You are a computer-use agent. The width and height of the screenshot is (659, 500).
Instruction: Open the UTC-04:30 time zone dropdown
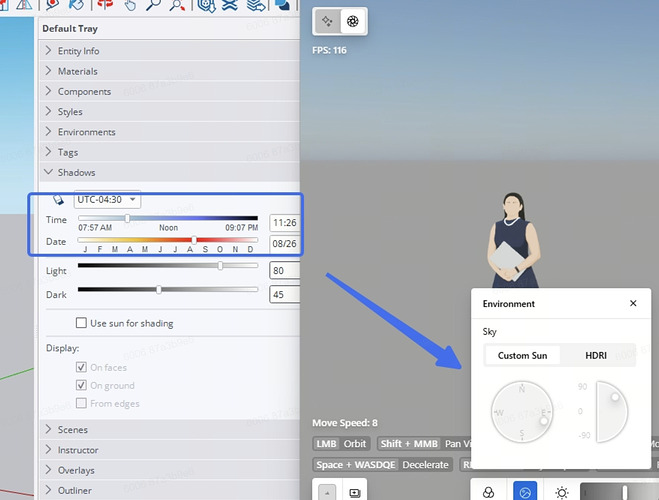coord(107,200)
